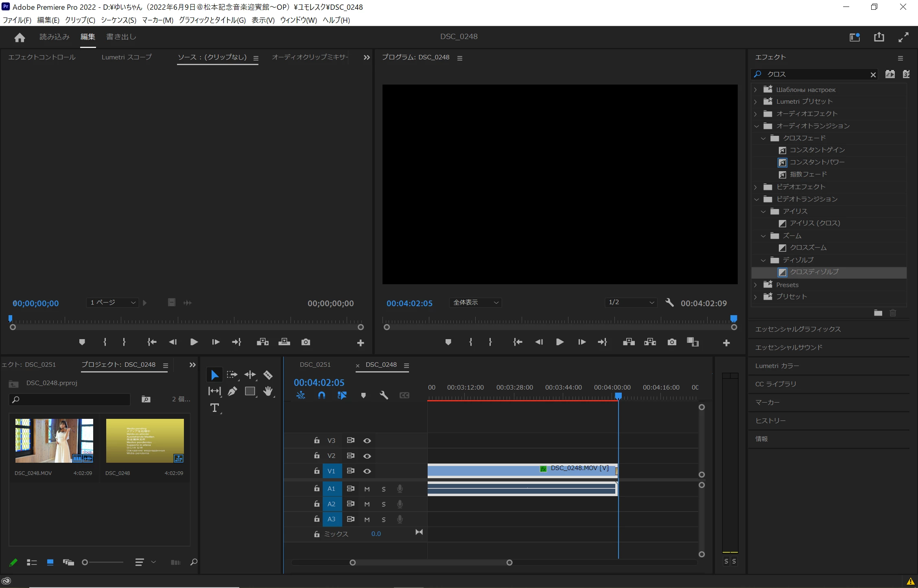Toggle V1 track output eye icon
Screen dimensions: 918x588
[367, 471]
